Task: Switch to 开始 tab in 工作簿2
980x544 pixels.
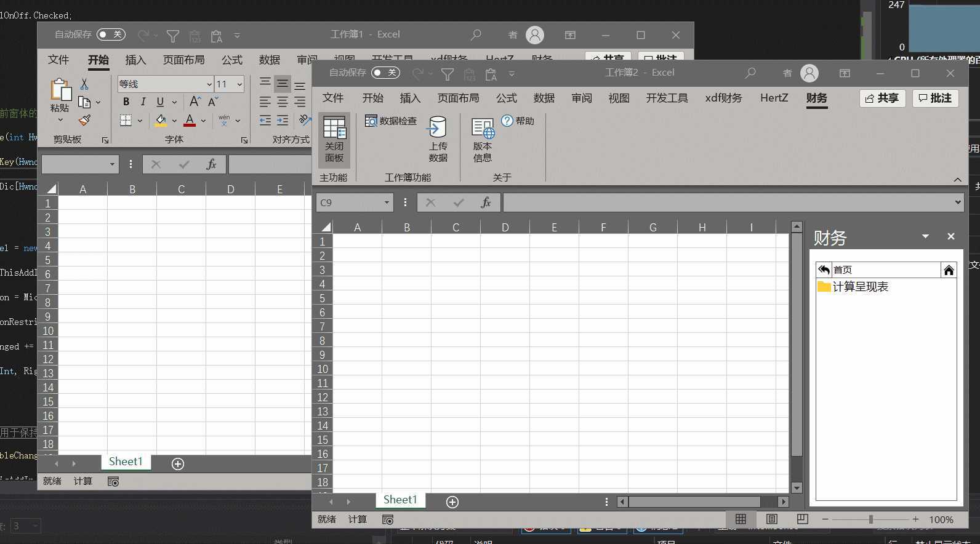Action: click(x=372, y=98)
